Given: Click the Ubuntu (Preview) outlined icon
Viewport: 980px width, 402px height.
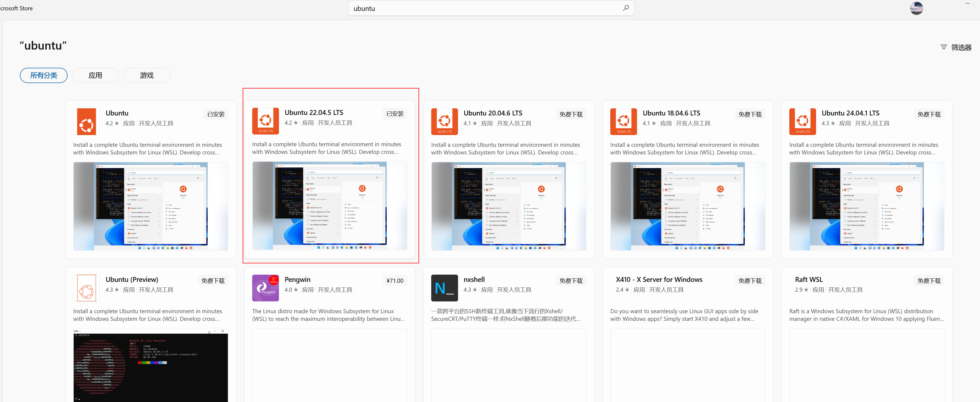Looking at the screenshot, I should 86,288.
